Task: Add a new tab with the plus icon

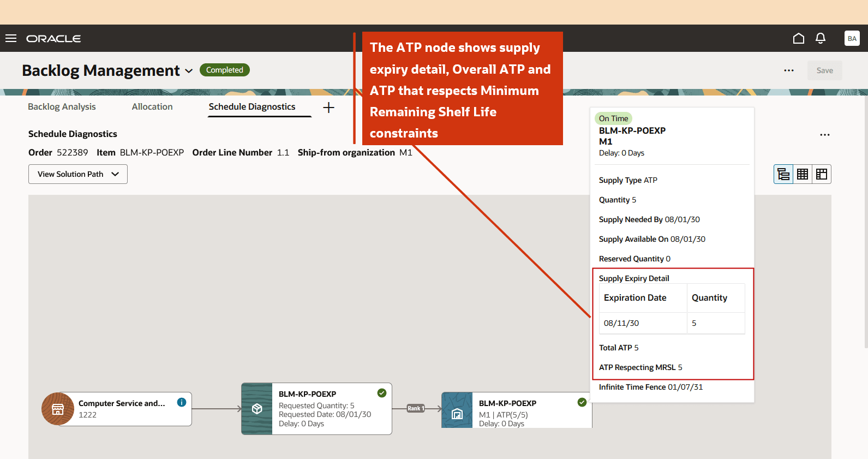Action: click(x=328, y=108)
